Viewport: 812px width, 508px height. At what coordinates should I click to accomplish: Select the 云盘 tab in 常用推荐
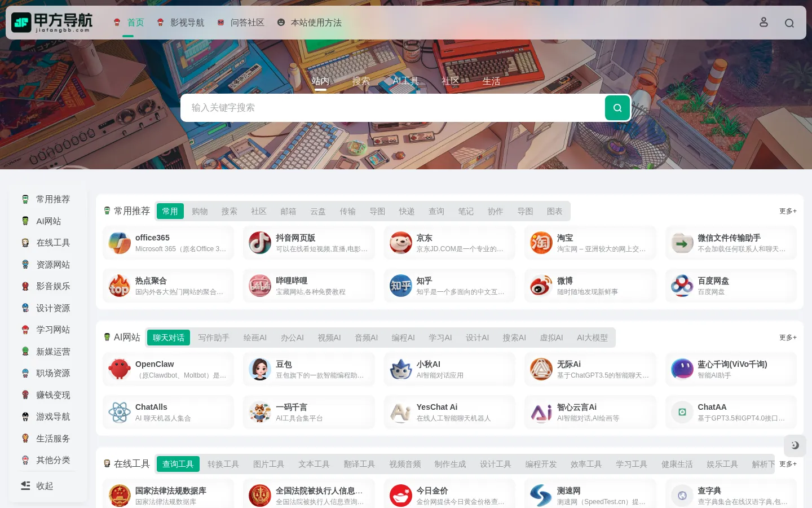point(318,211)
